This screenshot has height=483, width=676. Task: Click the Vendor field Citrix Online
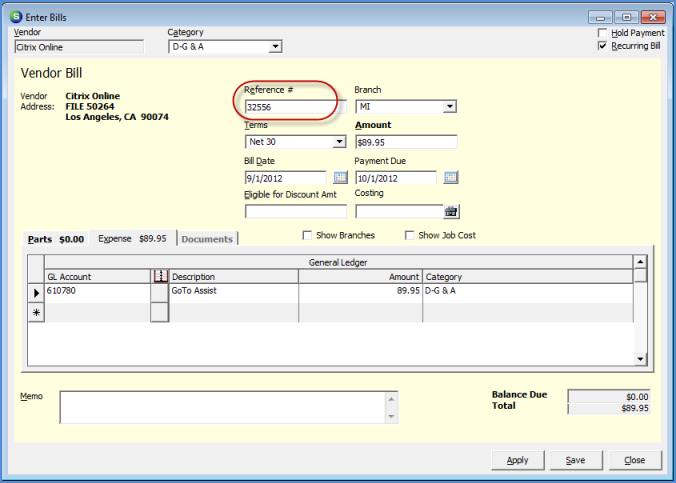click(x=79, y=47)
